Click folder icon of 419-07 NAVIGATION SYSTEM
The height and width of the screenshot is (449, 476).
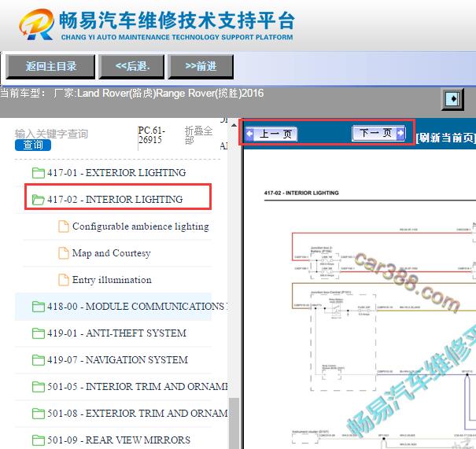pos(39,360)
